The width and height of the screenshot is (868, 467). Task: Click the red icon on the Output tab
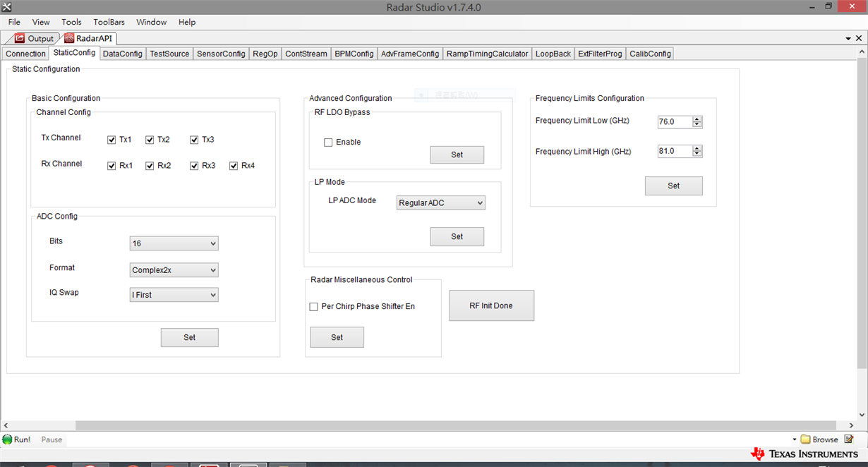[x=20, y=39]
